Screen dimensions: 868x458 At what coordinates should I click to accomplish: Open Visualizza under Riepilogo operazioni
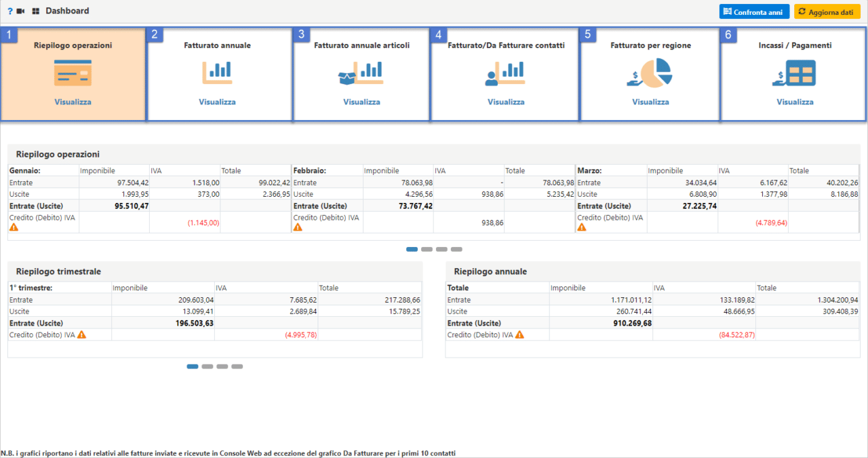coord(73,102)
